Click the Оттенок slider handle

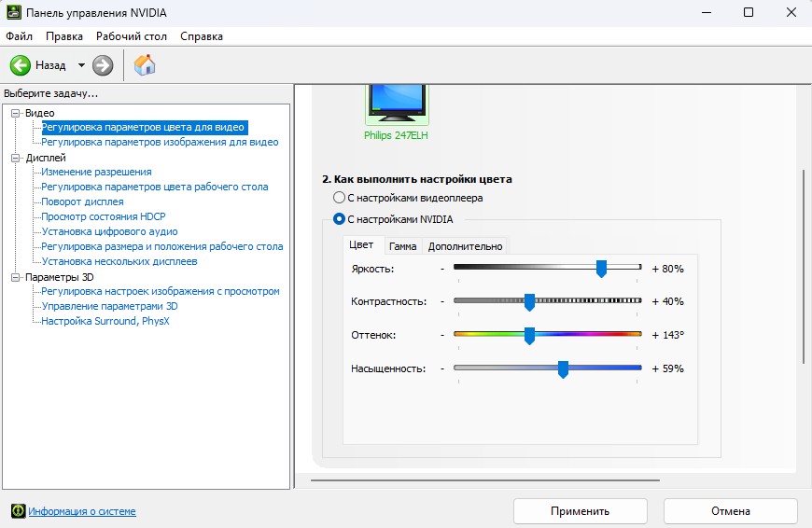[x=529, y=336]
